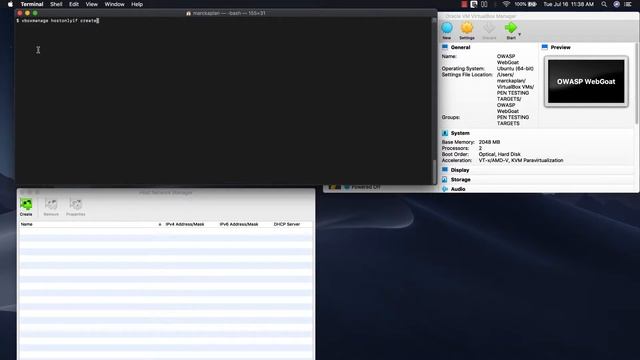This screenshot has height=360, width=640.
Task: Click the Groups PEN TESTING TARGETS value
Action: [x=513, y=120]
